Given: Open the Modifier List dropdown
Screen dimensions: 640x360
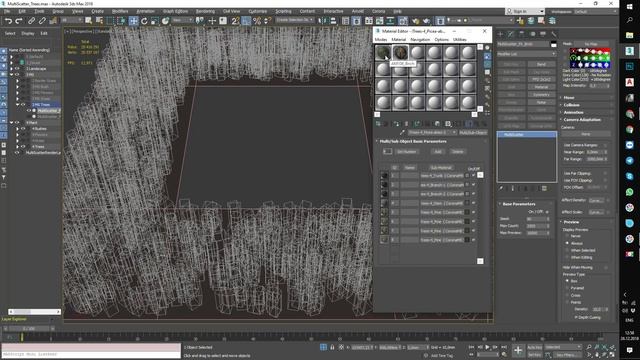Looking at the screenshot, I should 526,54.
